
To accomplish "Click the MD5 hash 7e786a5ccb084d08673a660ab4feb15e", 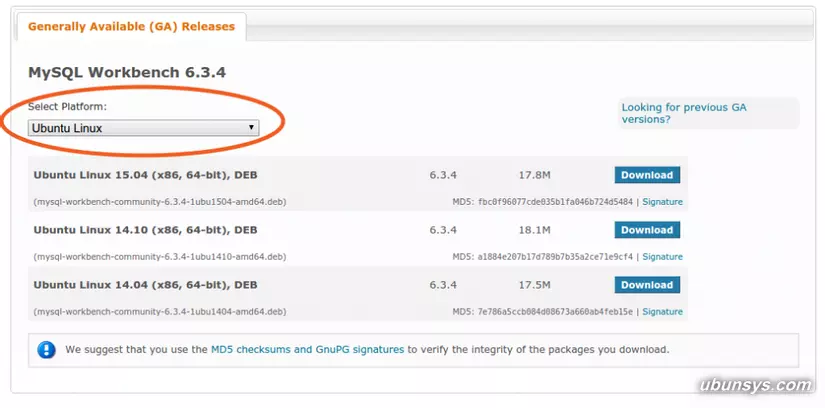I will [x=555, y=312].
